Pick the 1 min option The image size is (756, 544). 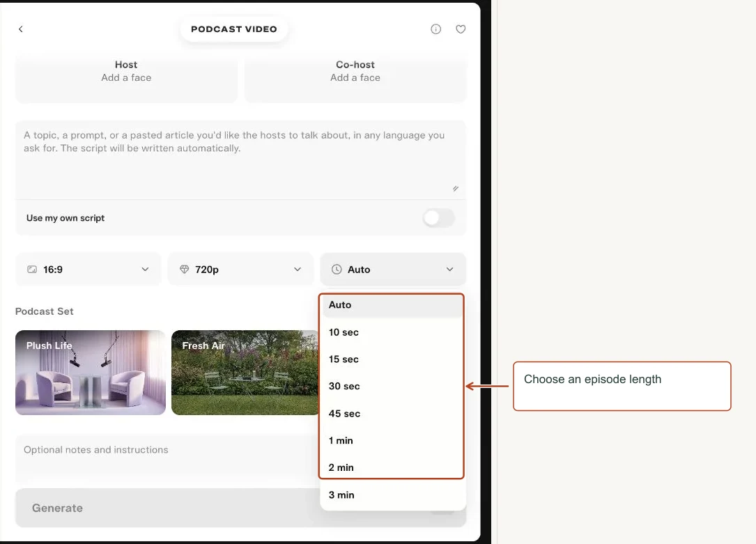click(392, 440)
